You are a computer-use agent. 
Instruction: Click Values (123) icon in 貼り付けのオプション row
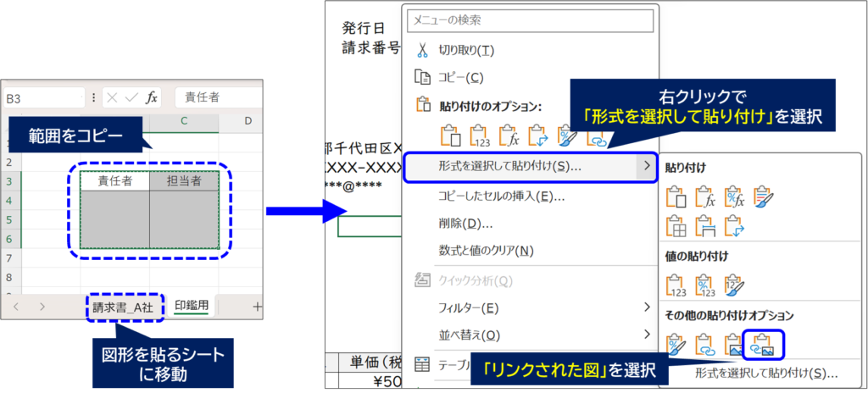tap(480, 136)
